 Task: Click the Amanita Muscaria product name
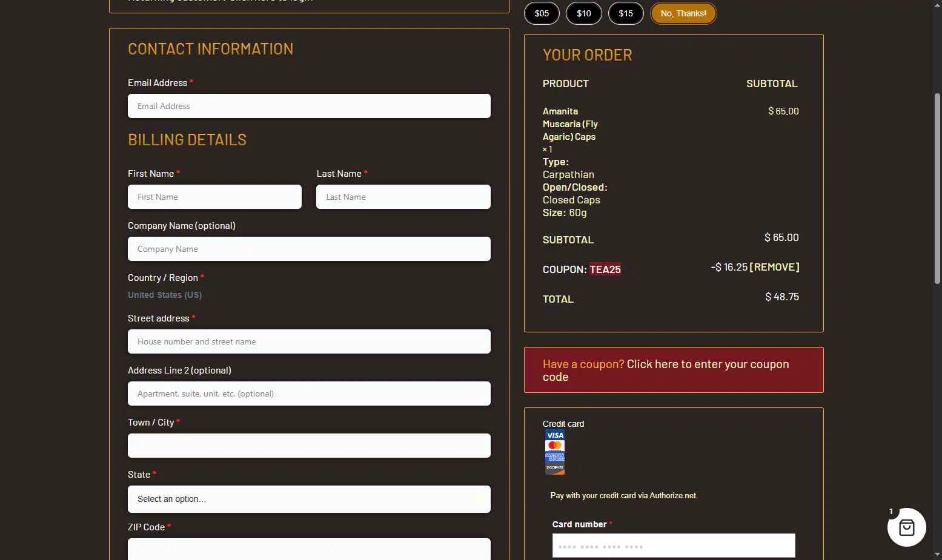[570, 124]
